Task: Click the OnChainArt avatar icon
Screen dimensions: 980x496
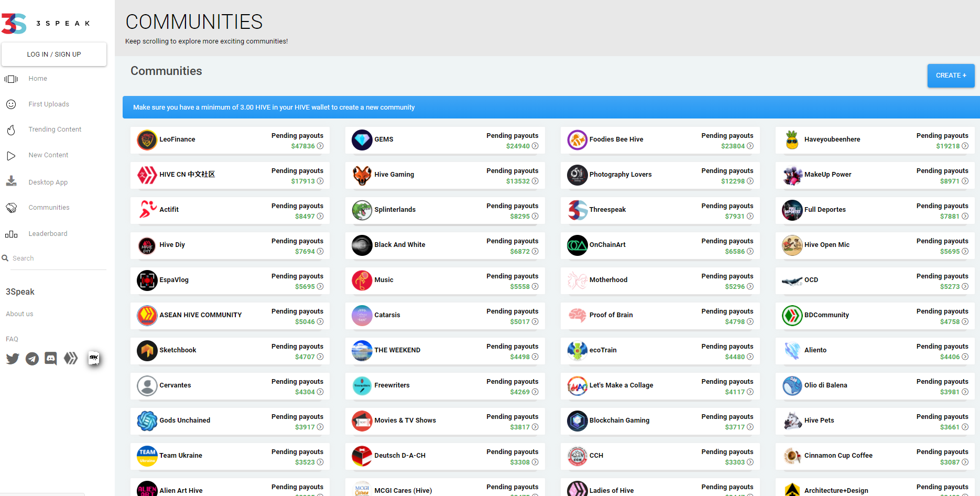Action: point(578,245)
